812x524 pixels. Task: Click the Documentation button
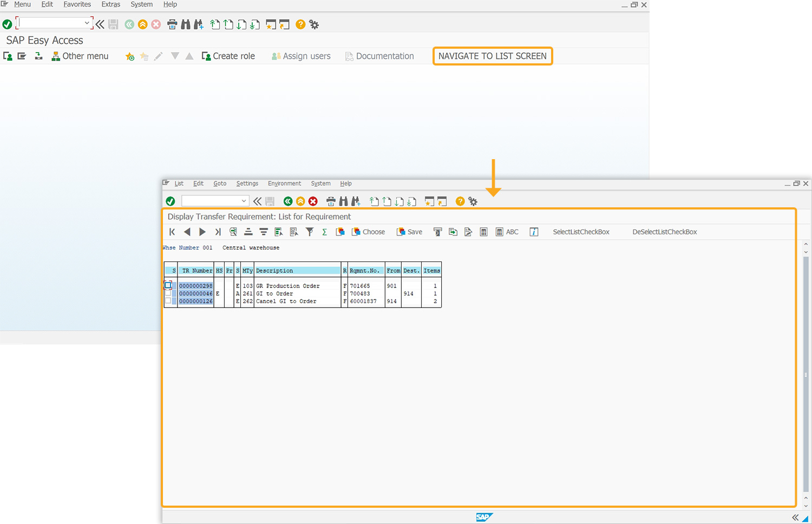(x=379, y=56)
